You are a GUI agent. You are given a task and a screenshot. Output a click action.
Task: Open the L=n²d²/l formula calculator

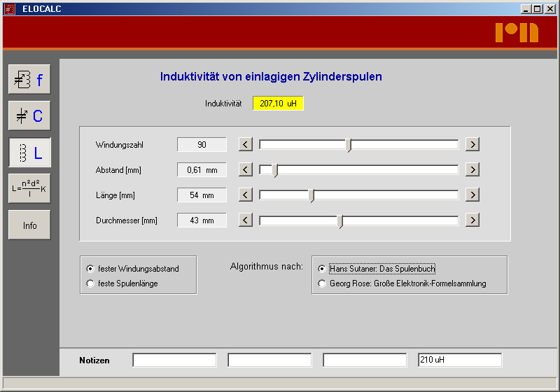[x=29, y=188]
